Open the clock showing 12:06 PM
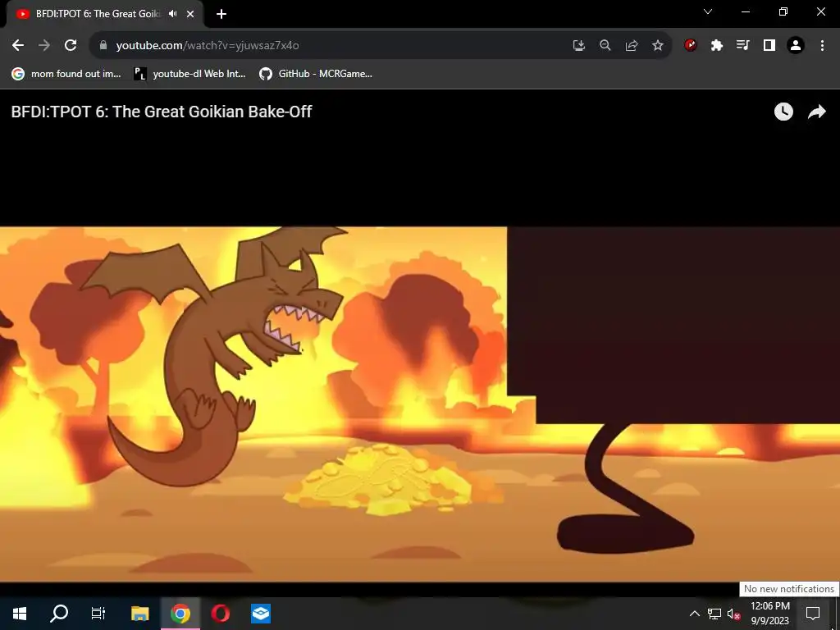 coord(769,614)
